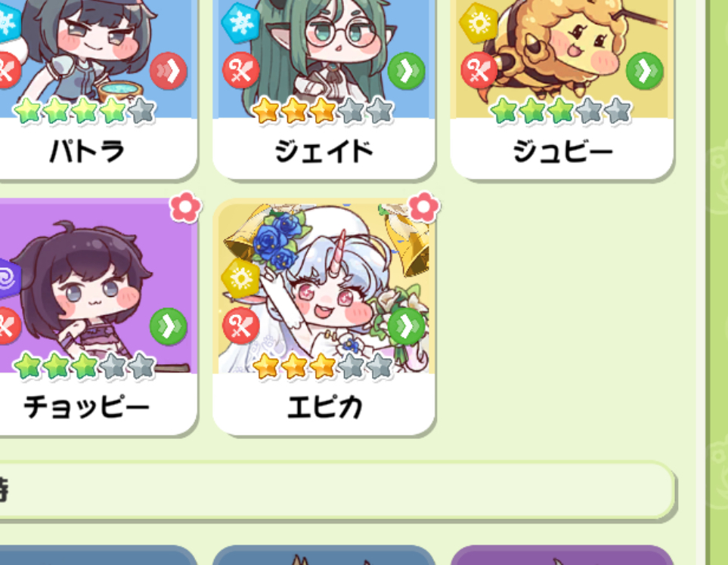Open the エピカ character portrait

[x=324, y=286]
